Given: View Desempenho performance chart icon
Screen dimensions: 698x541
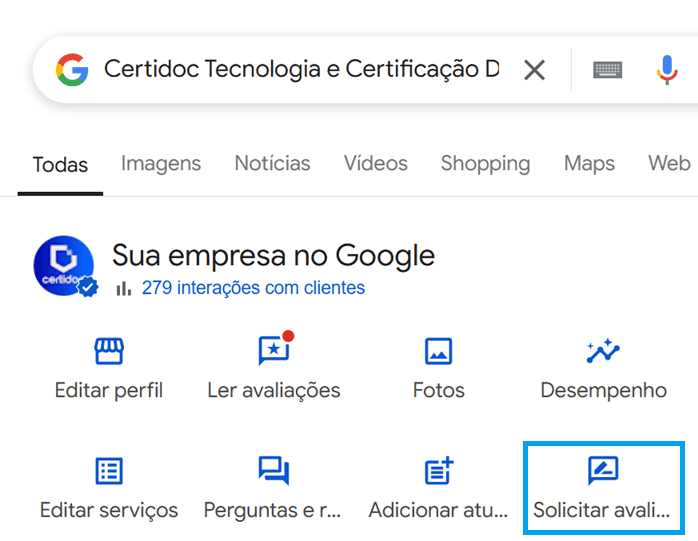Looking at the screenshot, I should (603, 351).
